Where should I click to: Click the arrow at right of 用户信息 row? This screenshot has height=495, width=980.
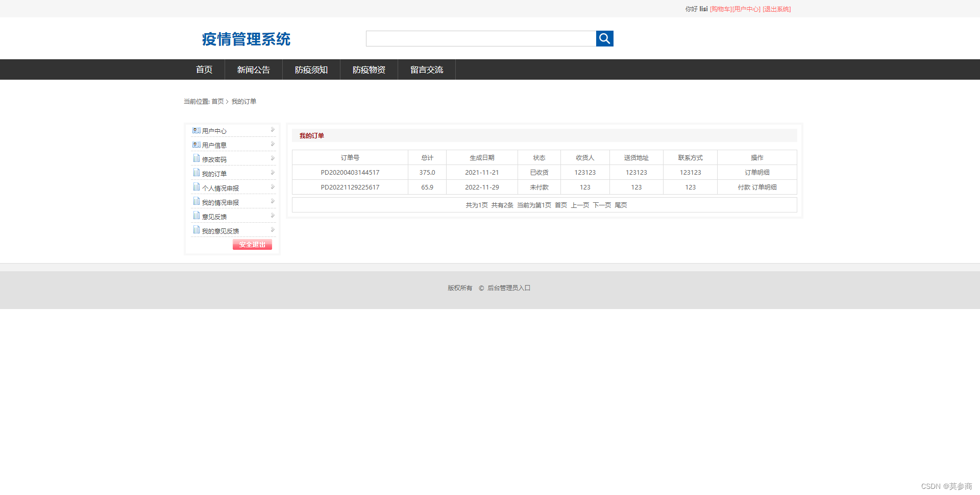[x=273, y=144]
